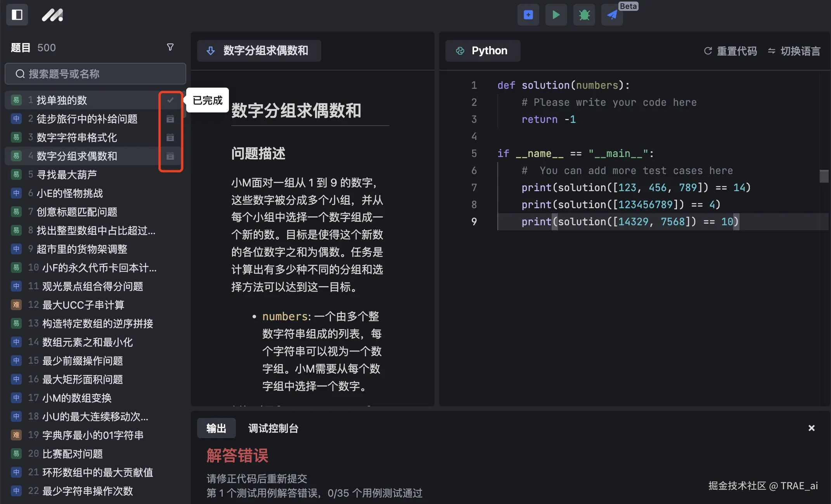The image size is (831, 504).
Task: Click the code editor scrollbar thumb
Action: [824, 176]
